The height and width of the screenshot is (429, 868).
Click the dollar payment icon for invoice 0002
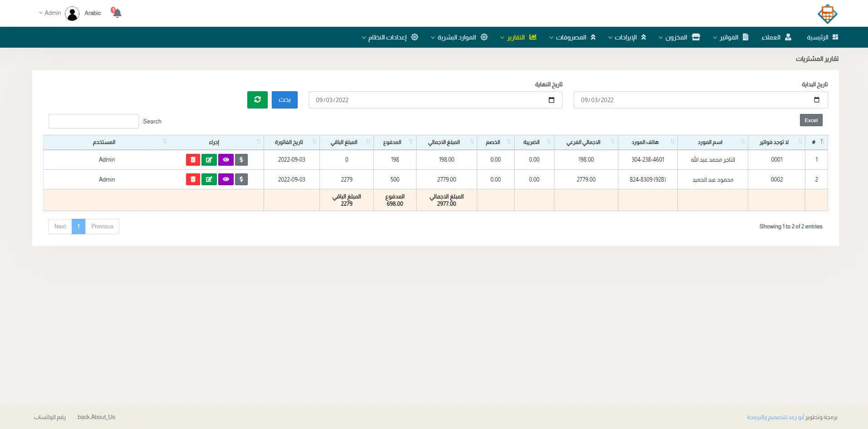(x=241, y=179)
